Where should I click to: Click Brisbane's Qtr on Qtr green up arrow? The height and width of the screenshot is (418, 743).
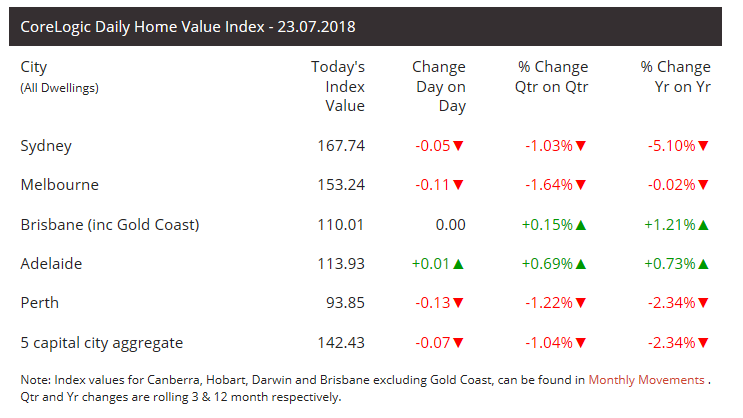581,226
